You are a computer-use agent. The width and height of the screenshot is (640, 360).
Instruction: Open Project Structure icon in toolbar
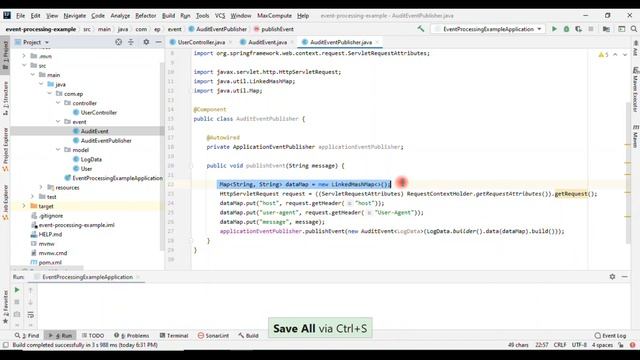coord(606,29)
